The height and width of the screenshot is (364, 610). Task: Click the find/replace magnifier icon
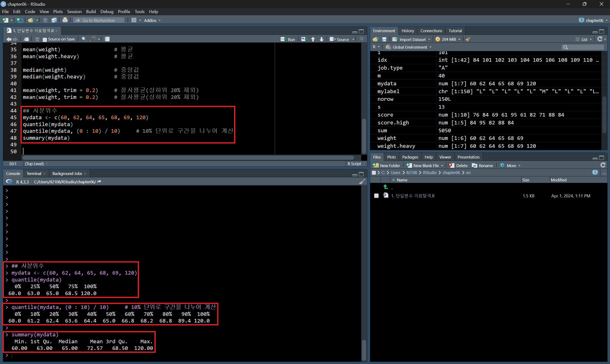pyautogui.click(x=84, y=39)
